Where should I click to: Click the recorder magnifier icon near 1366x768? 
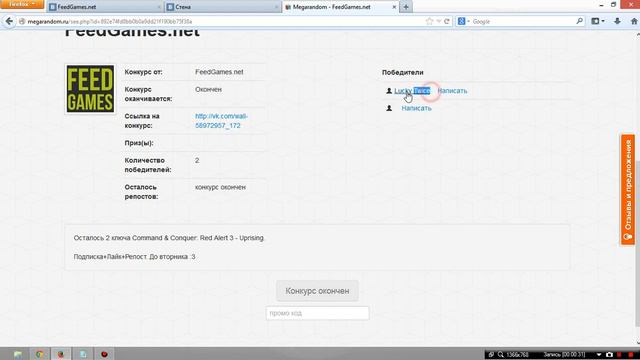click(500, 355)
